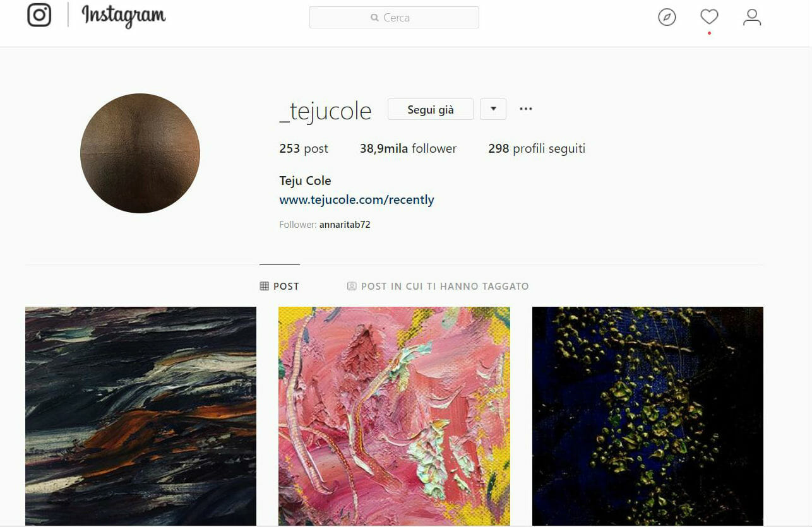Open the www.tejucole.com/recently link
Screen dimensions: 812x527
click(x=357, y=200)
